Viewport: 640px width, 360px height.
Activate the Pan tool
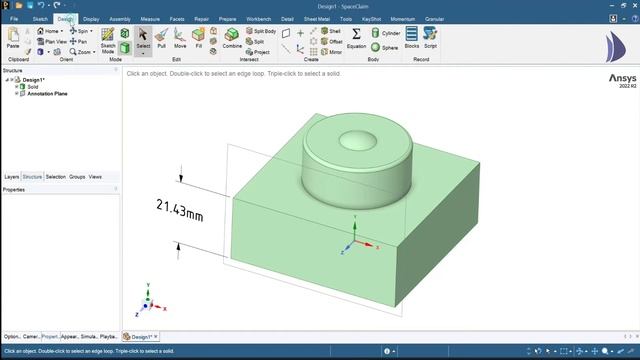(78, 42)
